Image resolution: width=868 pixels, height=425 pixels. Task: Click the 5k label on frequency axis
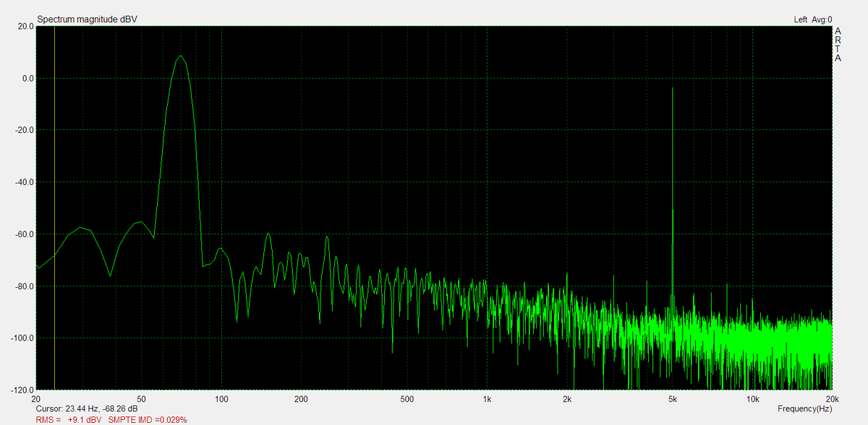(x=673, y=399)
